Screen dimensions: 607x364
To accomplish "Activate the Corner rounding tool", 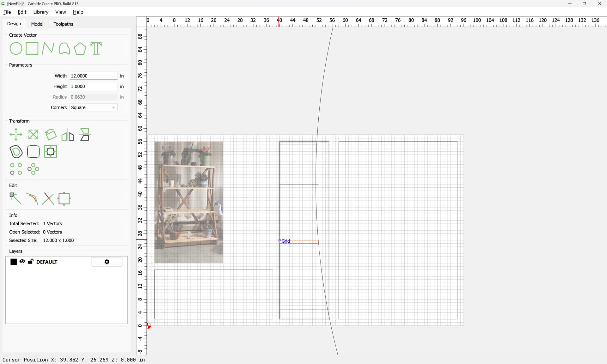I will [x=33, y=152].
